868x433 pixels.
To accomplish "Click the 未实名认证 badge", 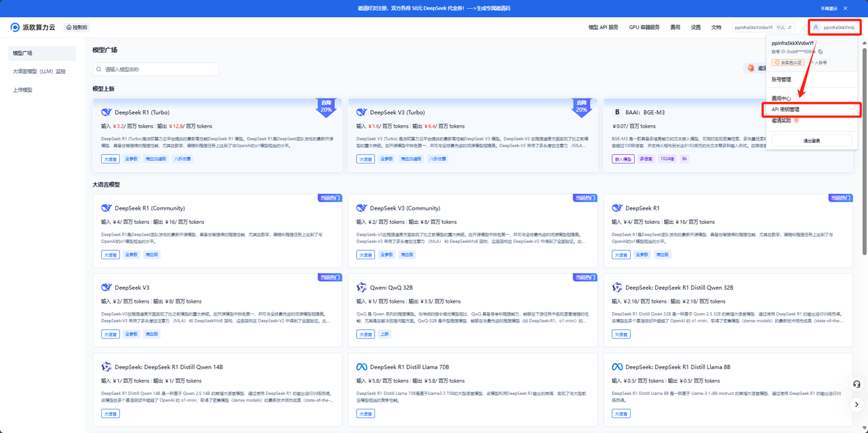I will coord(788,62).
